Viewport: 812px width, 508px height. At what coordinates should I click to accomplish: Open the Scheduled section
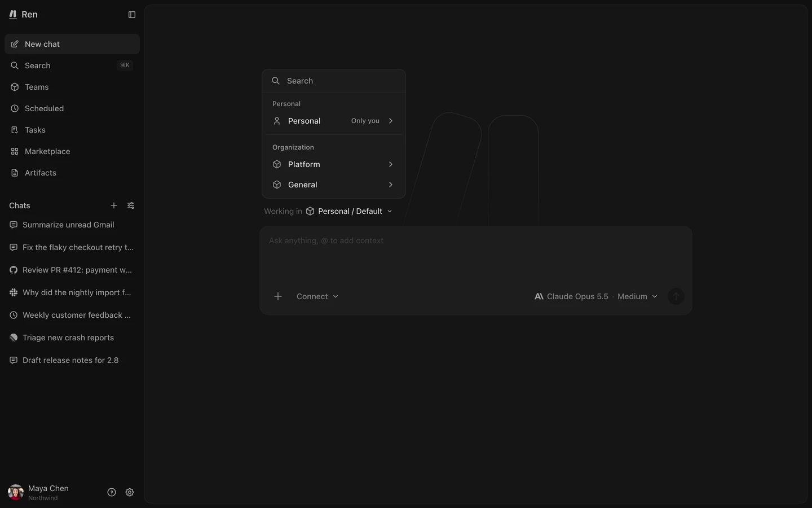[72, 108]
